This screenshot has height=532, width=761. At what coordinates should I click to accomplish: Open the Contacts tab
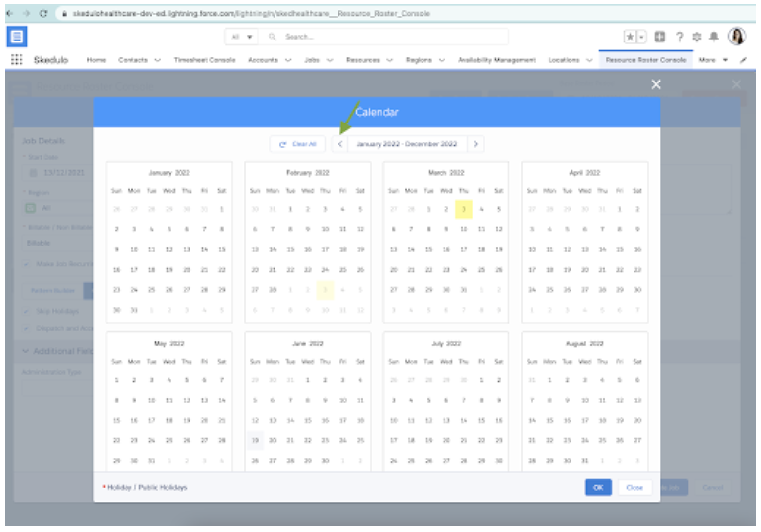click(x=133, y=60)
